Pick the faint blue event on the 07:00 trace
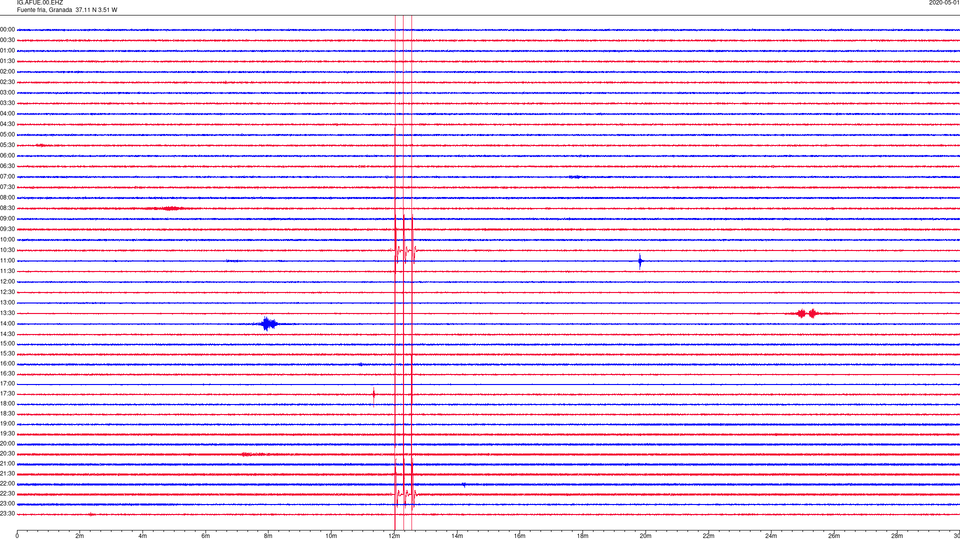Screen dimensions: 960x540 click(x=576, y=177)
